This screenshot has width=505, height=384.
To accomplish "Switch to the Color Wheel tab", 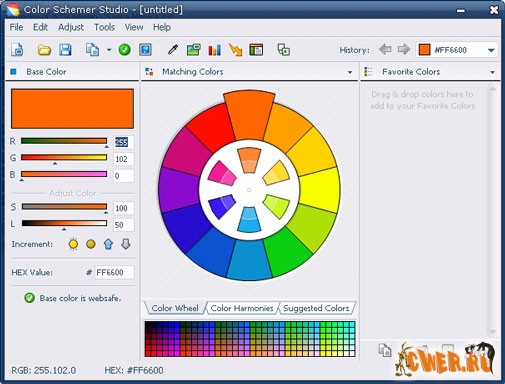I will (175, 308).
